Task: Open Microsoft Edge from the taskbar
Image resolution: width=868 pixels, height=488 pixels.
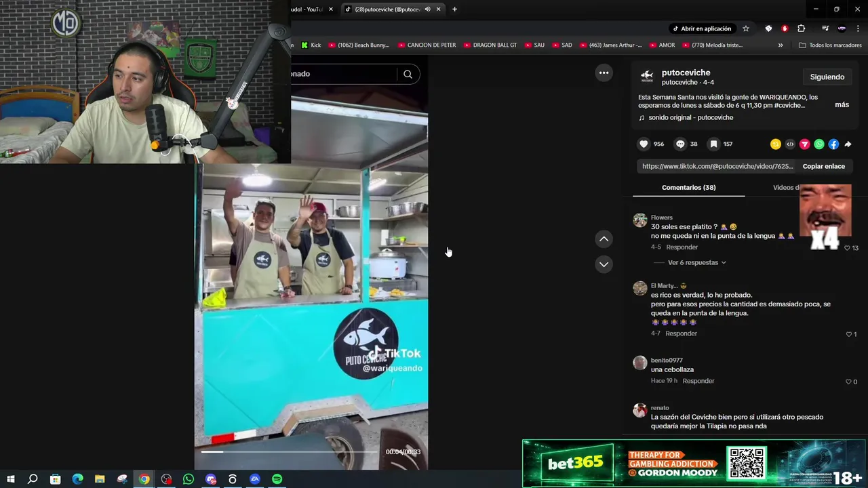Action: [77, 479]
